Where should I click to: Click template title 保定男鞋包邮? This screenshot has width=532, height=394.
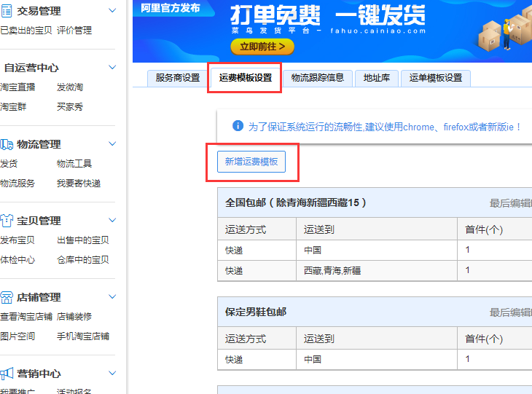click(256, 312)
